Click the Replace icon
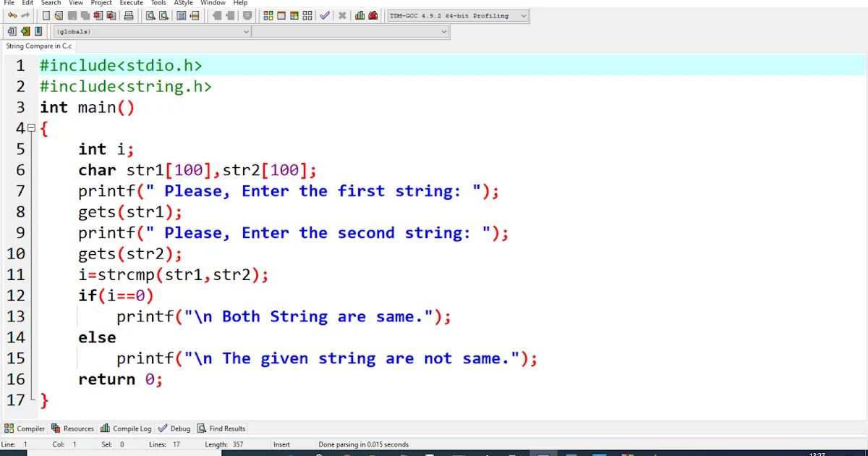 pyautogui.click(x=163, y=15)
